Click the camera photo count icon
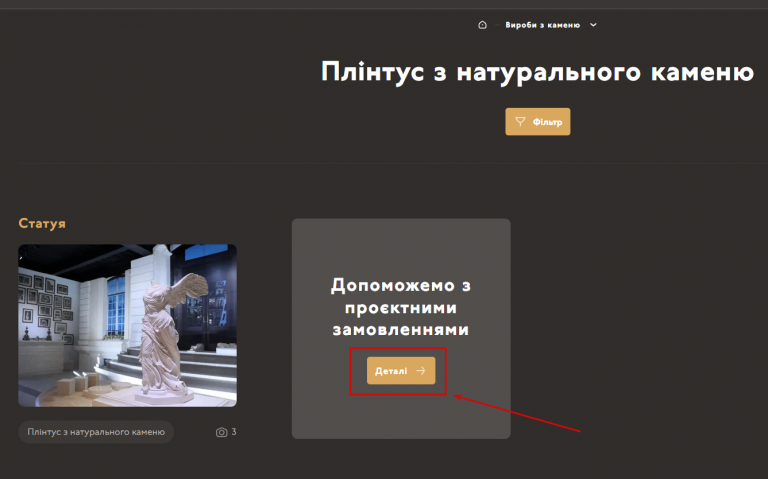 pyautogui.click(x=221, y=432)
